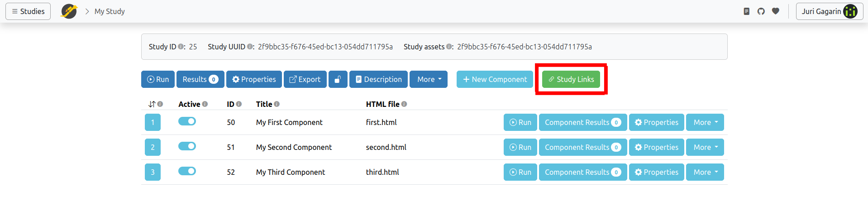The height and width of the screenshot is (197, 868).
Task: Open Component Results for My Third Component
Action: (x=583, y=172)
